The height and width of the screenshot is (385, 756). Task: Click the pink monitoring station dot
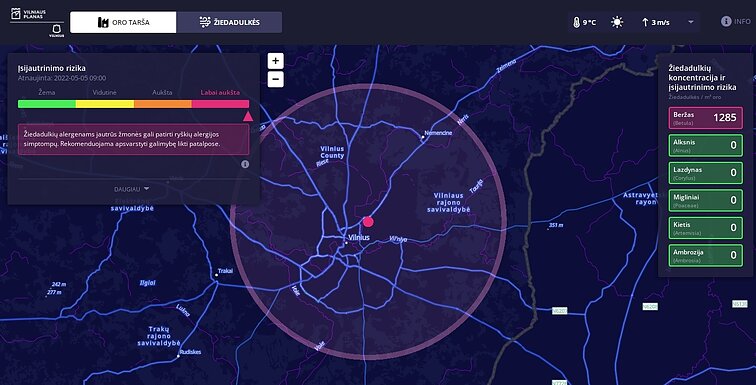[368, 222]
